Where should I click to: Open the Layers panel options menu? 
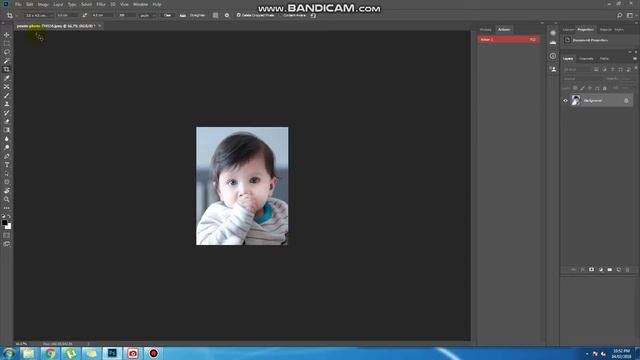tap(634, 59)
